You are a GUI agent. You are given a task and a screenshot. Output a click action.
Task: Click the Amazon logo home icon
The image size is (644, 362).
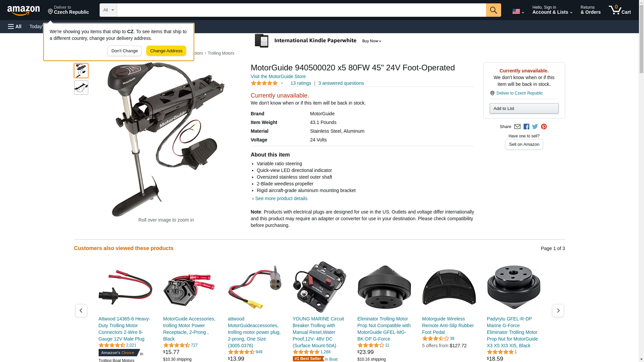(23, 10)
